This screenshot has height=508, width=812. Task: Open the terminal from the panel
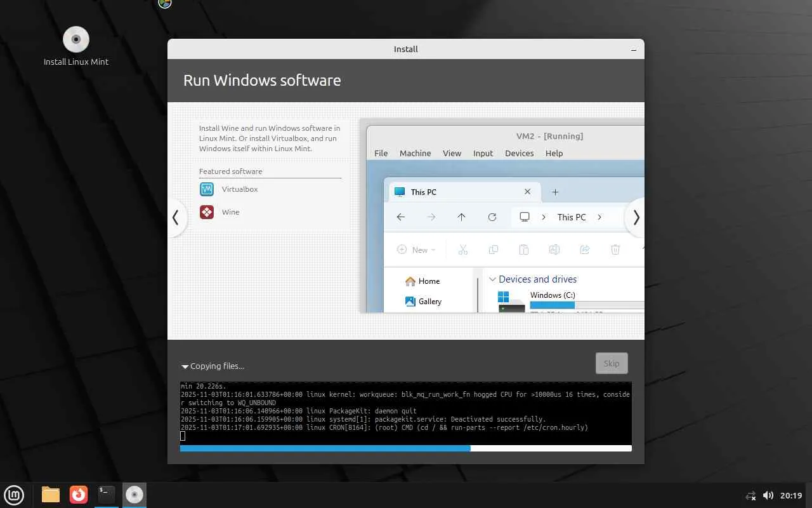(107, 495)
